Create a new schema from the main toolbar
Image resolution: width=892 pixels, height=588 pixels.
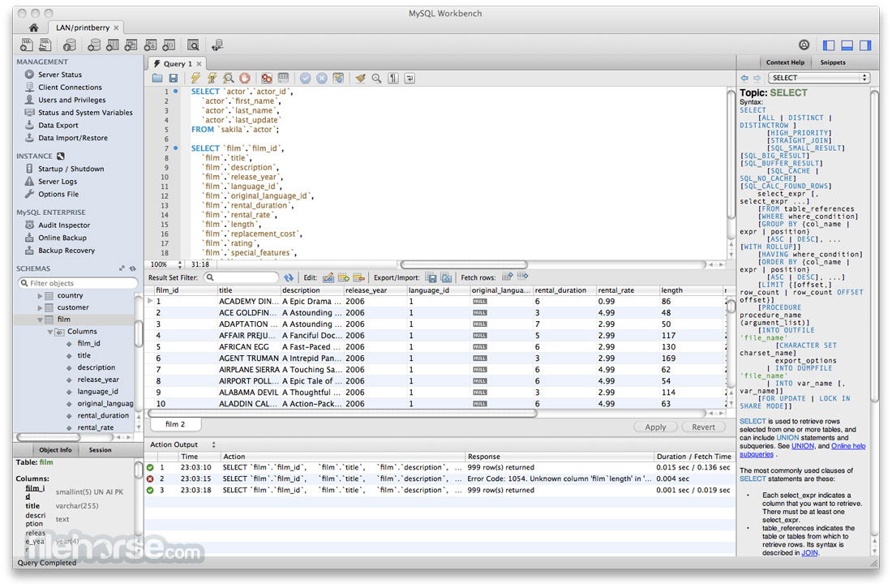click(x=94, y=45)
